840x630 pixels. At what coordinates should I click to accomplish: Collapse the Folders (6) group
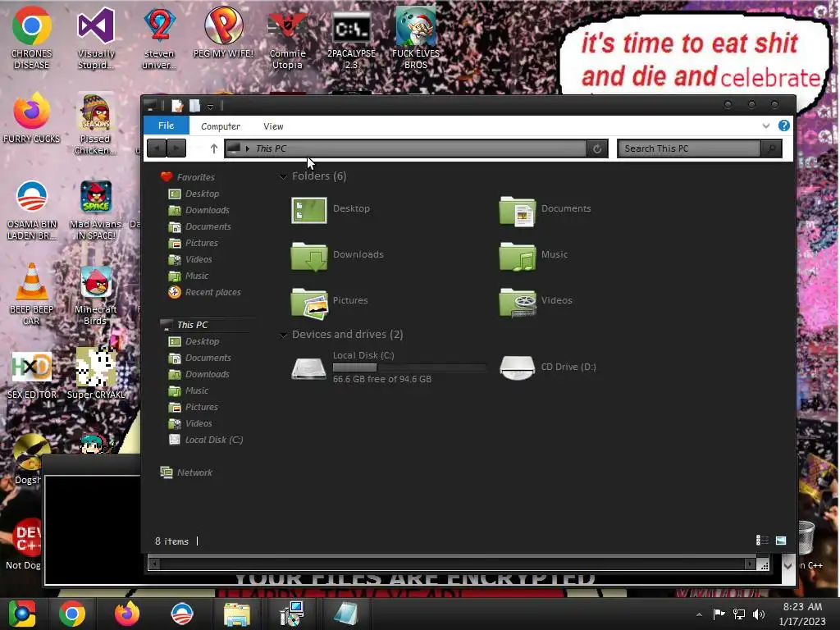(x=283, y=176)
